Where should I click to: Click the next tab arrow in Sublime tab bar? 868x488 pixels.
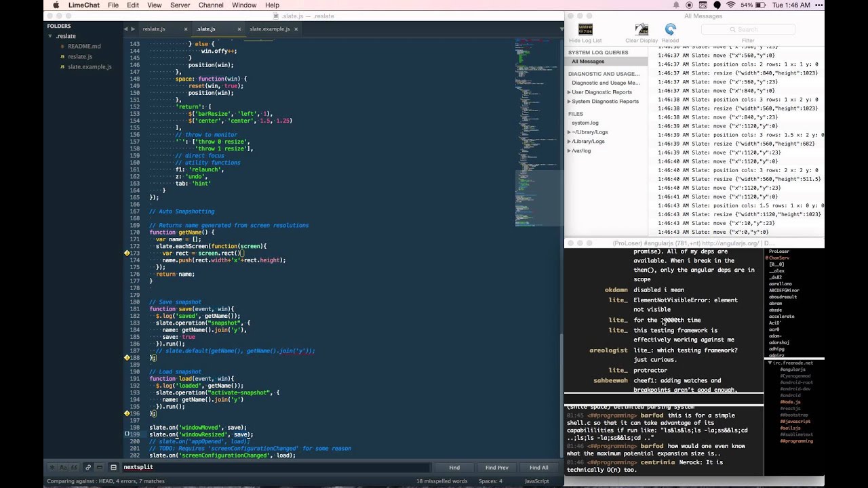(x=133, y=29)
